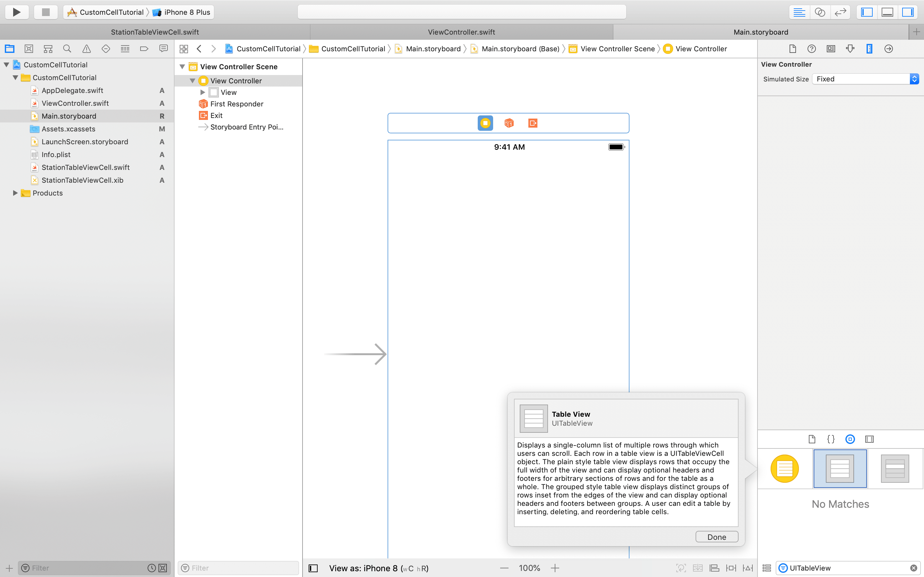Show the Issue navigator warning icon
924x577 pixels.
(x=87, y=49)
